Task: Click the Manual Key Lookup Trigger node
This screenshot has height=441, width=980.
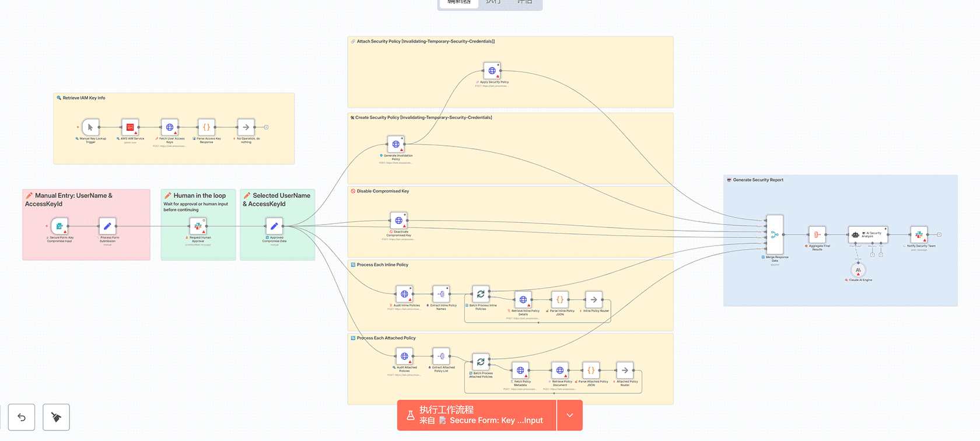Action: [90, 127]
